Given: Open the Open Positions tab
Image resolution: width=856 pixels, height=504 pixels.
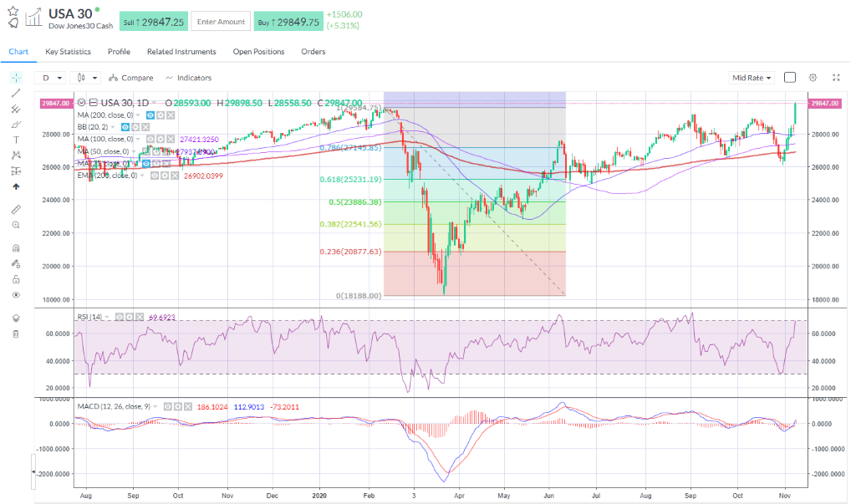Looking at the screenshot, I should (x=258, y=52).
